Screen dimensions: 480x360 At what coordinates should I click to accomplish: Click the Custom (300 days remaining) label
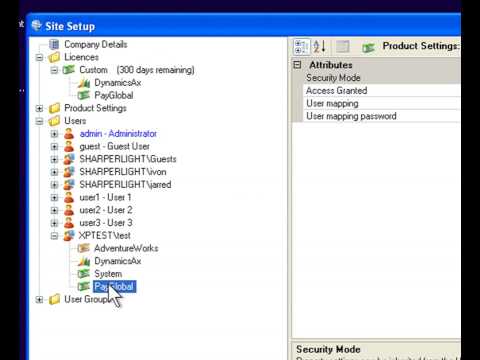(x=137, y=70)
